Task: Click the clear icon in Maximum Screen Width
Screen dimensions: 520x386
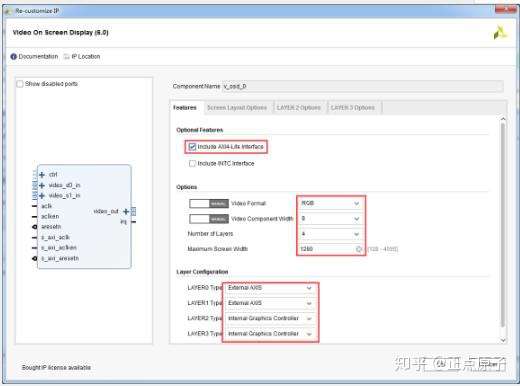Action: (359, 249)
